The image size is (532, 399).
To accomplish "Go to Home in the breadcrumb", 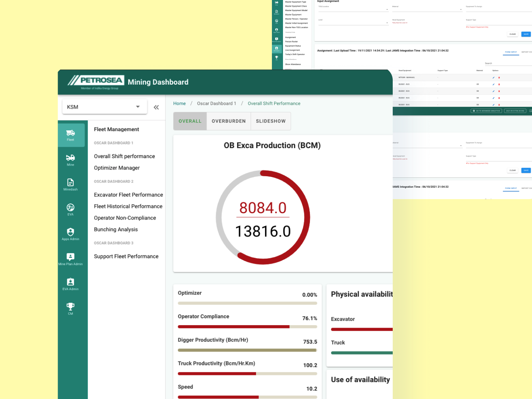I will click(180, 103).
